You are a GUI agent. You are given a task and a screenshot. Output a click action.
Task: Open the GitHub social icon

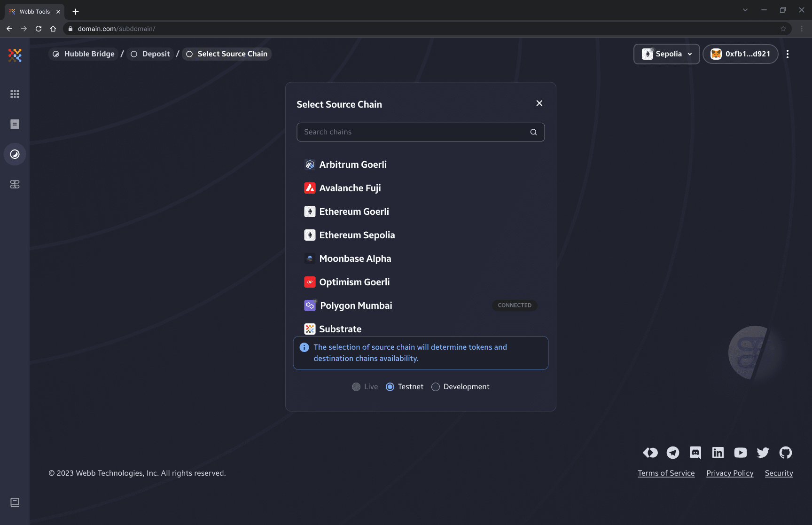786,453
